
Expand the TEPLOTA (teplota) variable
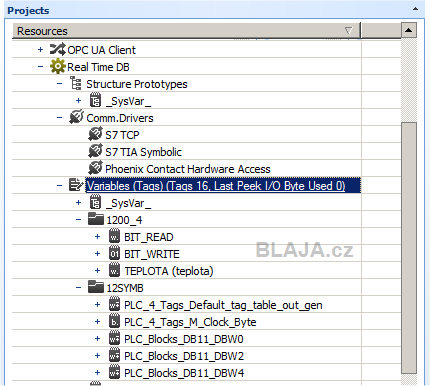[97, 270]
